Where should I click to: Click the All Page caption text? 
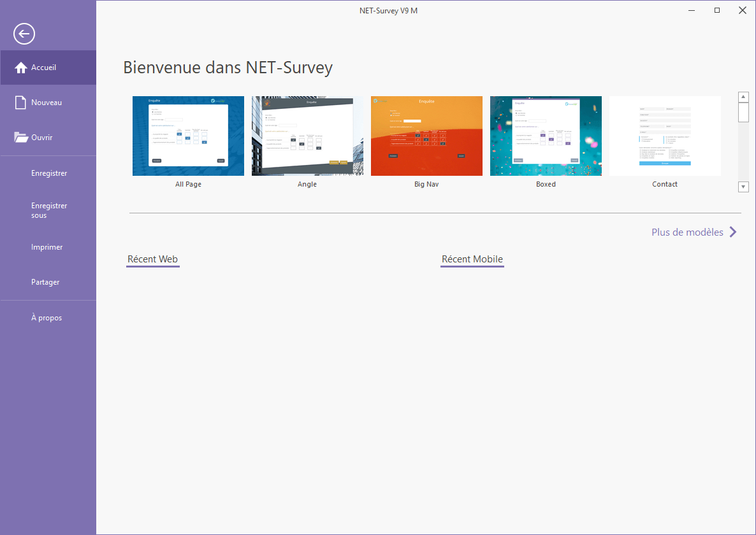click(x=188, y=185)
